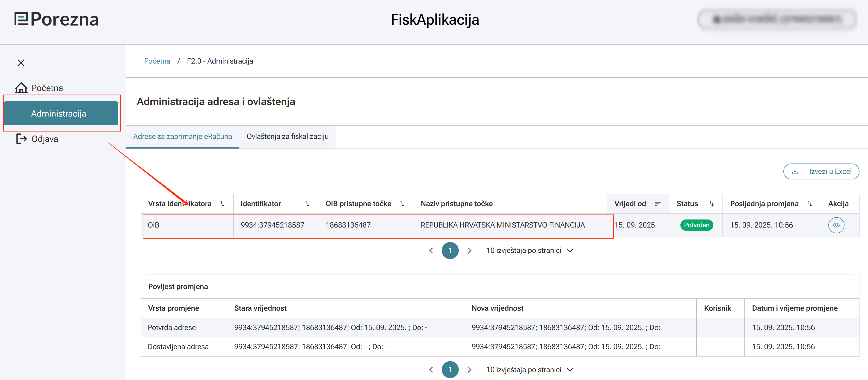Sort table by Identifikator column arrows
The width and height of the screenshot is (868, 380).
pyautogui.click(x=307, y=204)
